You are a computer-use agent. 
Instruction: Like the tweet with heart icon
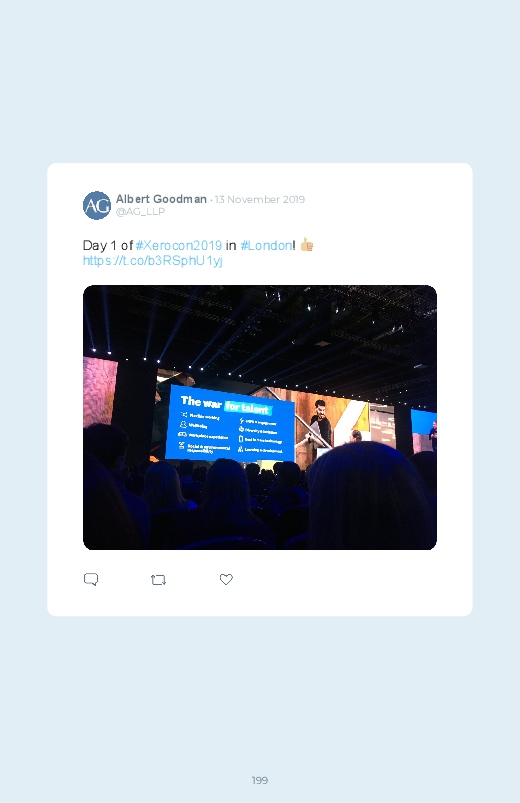click(226, 579)
